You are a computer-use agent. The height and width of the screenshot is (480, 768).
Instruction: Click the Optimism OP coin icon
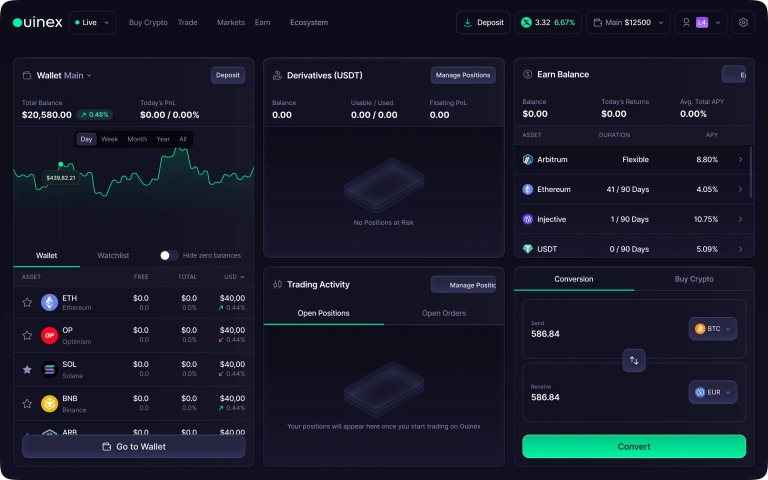click(49, 336)
